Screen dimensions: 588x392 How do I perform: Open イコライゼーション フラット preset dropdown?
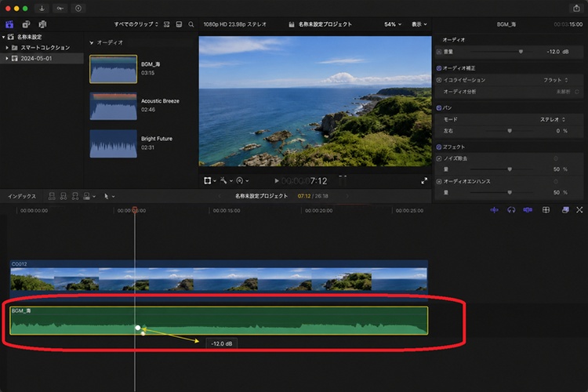point(556,80)
